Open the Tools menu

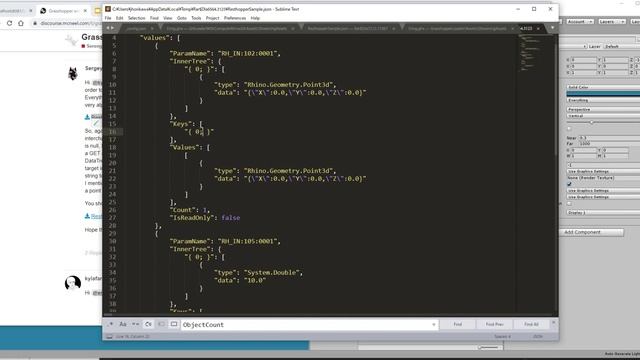pyautogui.click(x=196, y=18)
